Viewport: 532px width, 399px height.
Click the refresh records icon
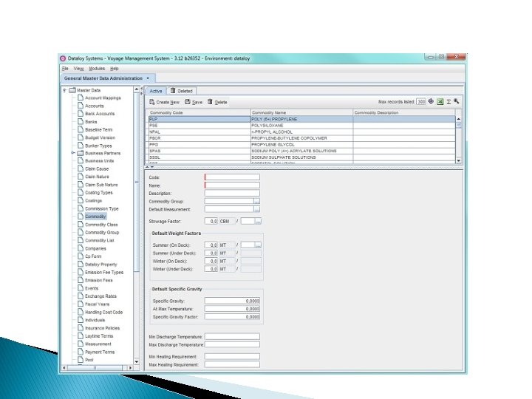[x=431, y=101]
